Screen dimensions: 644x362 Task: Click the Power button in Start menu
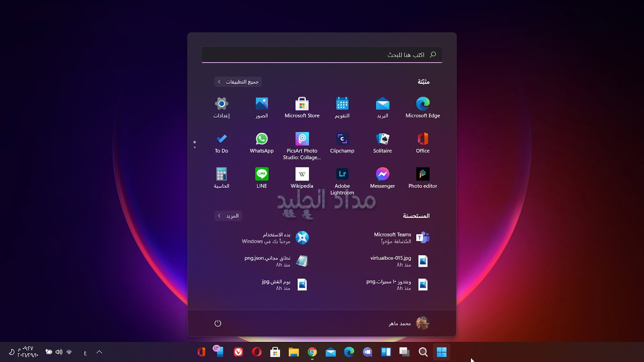click(218, 323)
